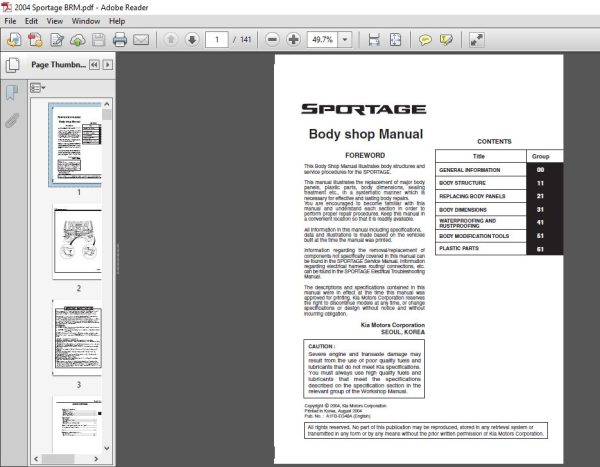Click the thumbnails scrollbar up arrow
Image resolution: width=600 pixels, height=467 pixels.
107,104
